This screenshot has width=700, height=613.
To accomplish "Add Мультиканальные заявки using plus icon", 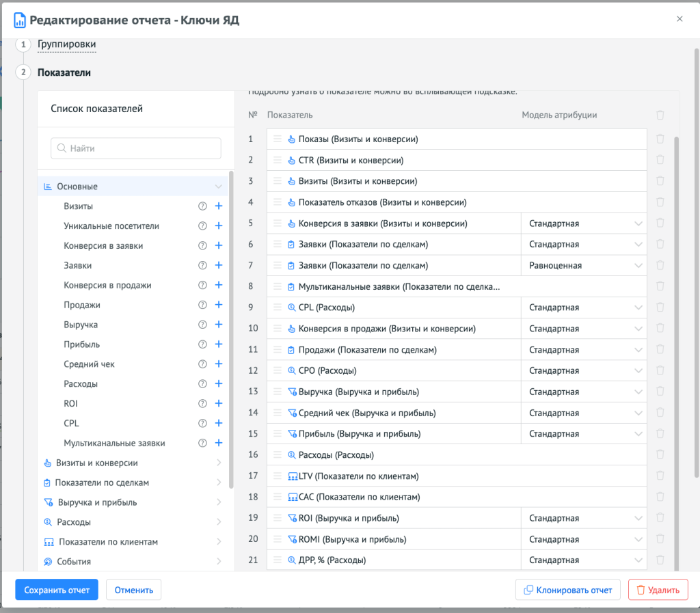I will tap(219, 444).
